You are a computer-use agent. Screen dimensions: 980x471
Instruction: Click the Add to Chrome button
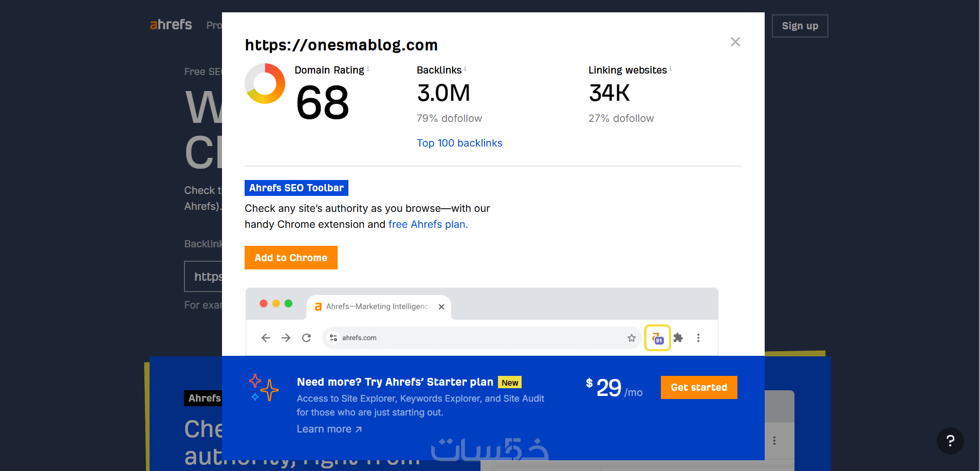pos(291,258)
